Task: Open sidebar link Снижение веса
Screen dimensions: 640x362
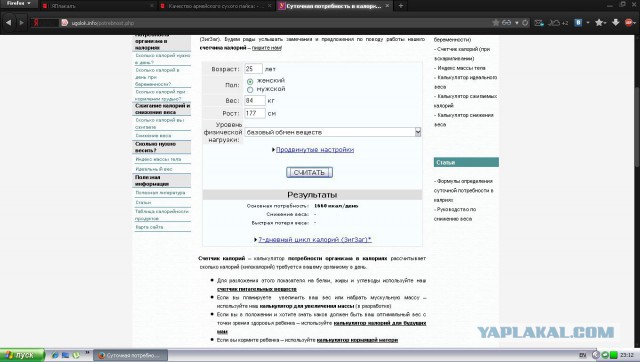Action: pos(153,135)
